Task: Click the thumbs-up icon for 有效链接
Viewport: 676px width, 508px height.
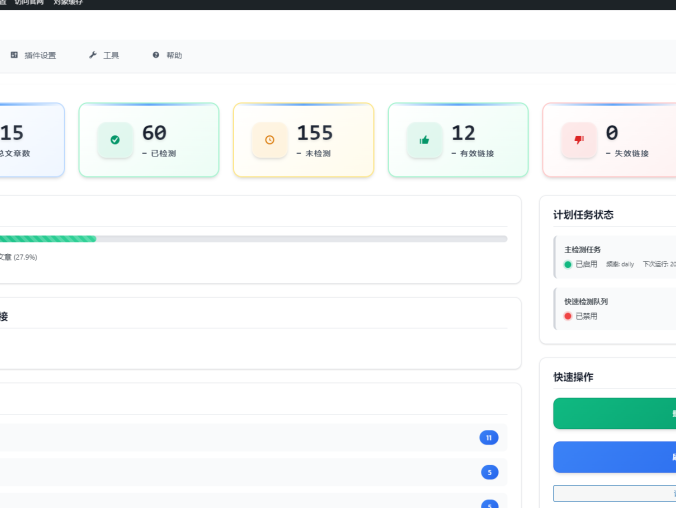Action: click(424, 140)
